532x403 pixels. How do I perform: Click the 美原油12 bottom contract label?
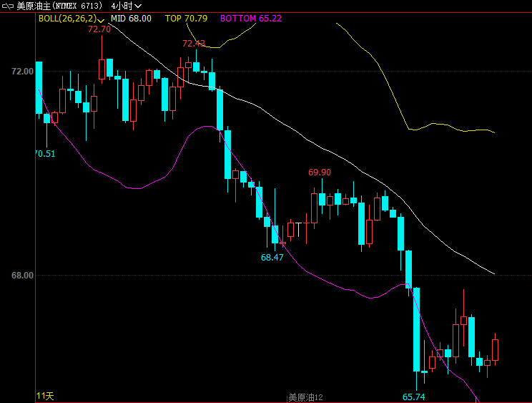(305, 397)
